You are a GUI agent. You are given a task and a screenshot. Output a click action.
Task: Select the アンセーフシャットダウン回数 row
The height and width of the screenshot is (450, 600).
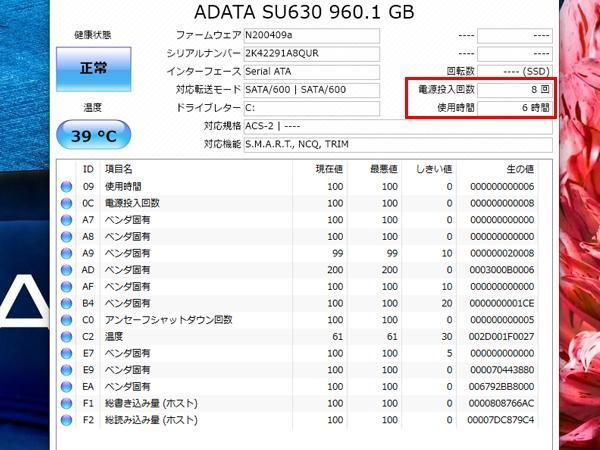pyautogui.click(x=169, y=320)
